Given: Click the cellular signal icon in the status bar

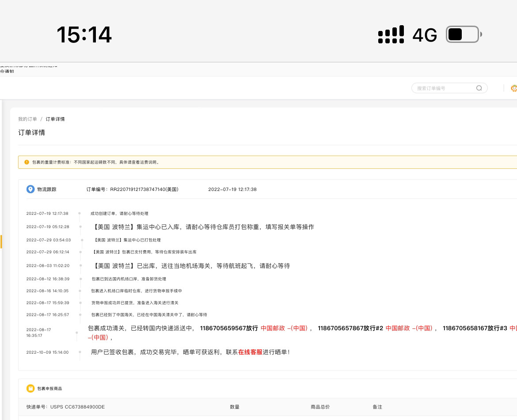Looking at the screenshot, I should click(x=391, y=35).
